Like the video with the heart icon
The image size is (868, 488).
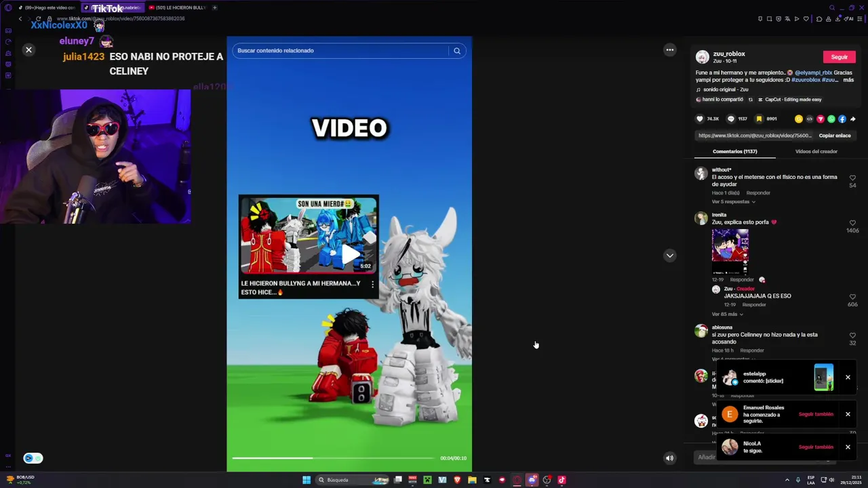point(700,119)
